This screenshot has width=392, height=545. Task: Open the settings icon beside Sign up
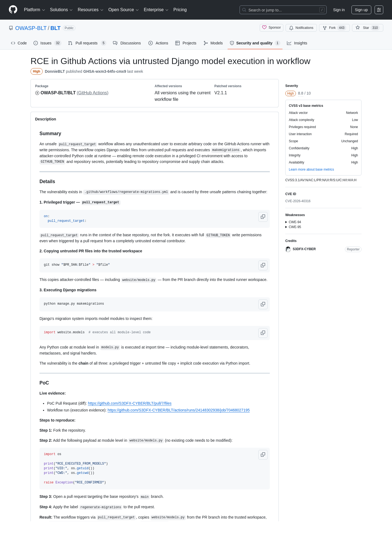tap(379, 10)
